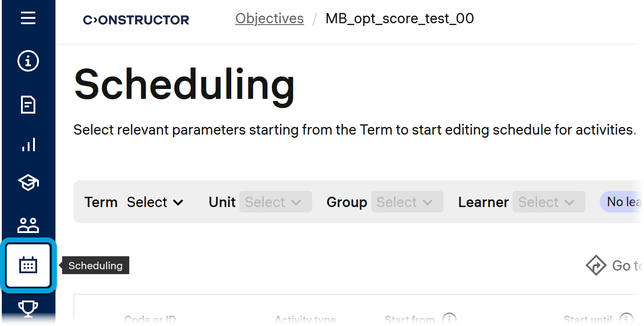Click the MB_opt_score_test_00 breadcrumb item
Image resolution: width=644 pixels, height=326 pixels.
pyautogui.click(x=399, y=19)
